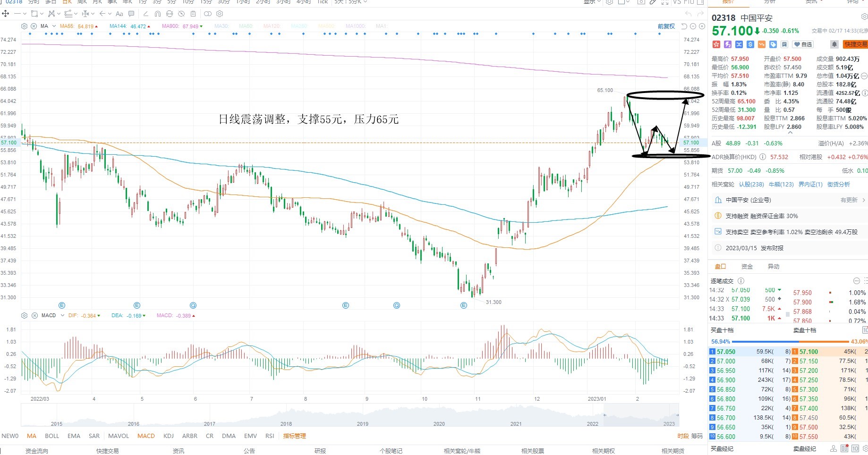
Task: Click the 买盘/卖盘 ratio bar
Action: pyautogui.click(x=790, y=341)
